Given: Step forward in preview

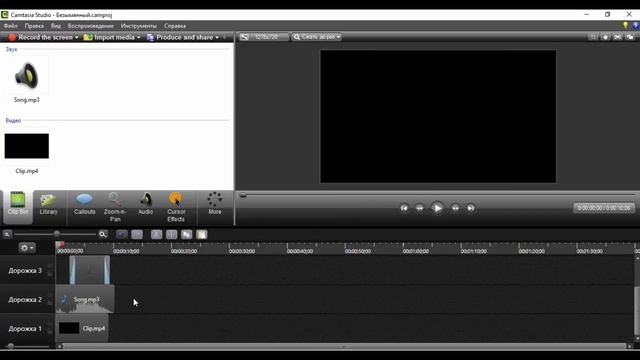Looking at the screenshot, I should [455, 208].
